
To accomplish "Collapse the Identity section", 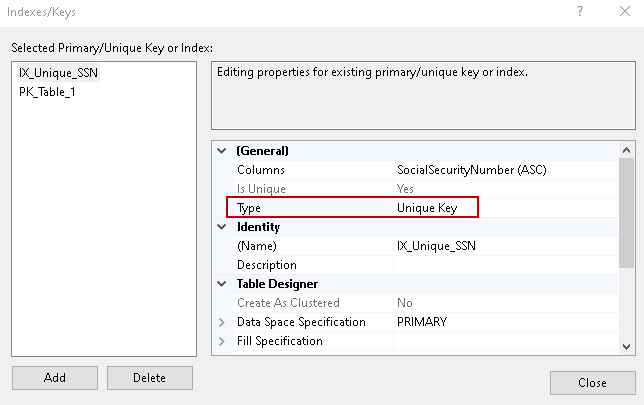I will tap(221, 227).
